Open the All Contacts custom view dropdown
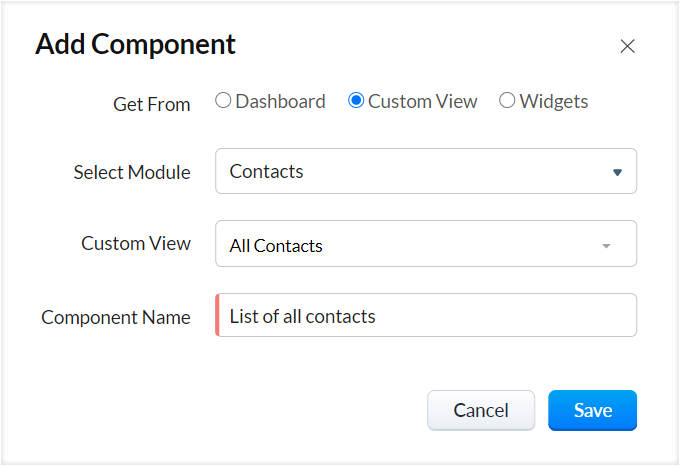 click(x=410, y=244)
